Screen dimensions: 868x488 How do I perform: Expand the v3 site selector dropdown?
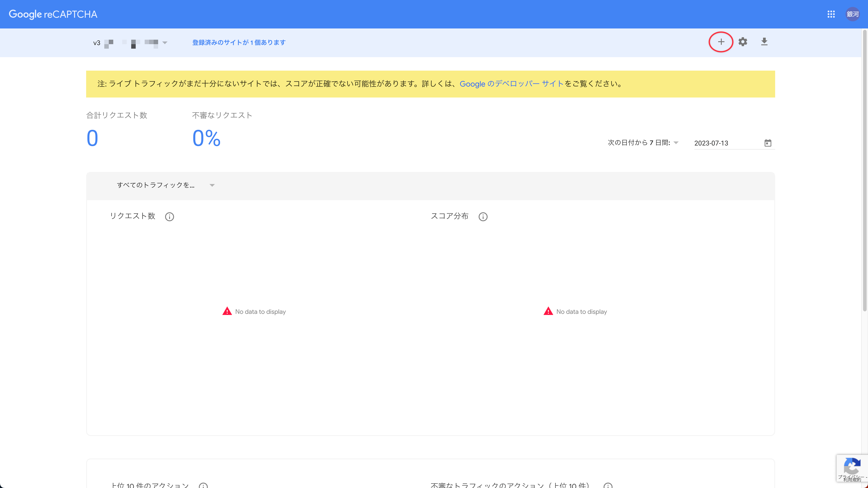pos(165,43)
